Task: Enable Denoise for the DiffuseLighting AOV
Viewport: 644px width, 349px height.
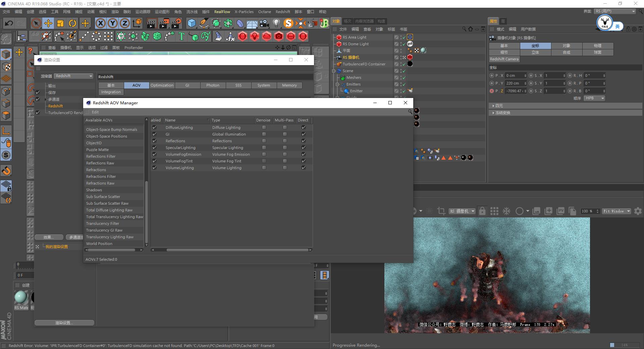Action: point(264,128)
